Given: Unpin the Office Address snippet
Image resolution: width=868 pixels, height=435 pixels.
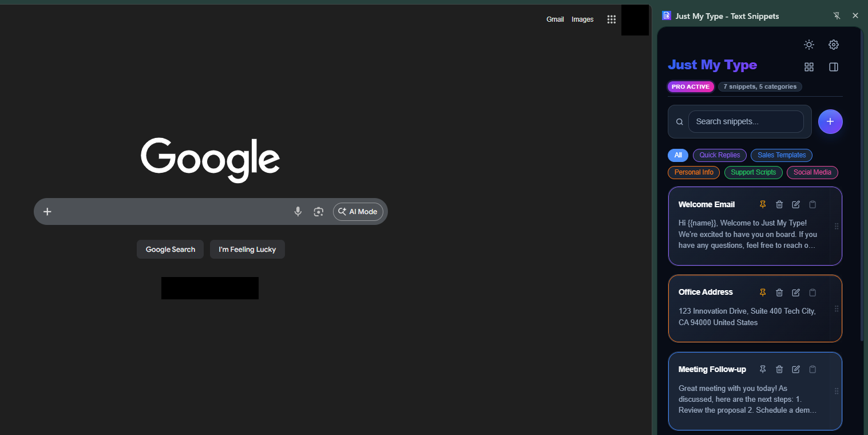Looking at the screenshot, I should pyautogui.click(x=762, y=292).
